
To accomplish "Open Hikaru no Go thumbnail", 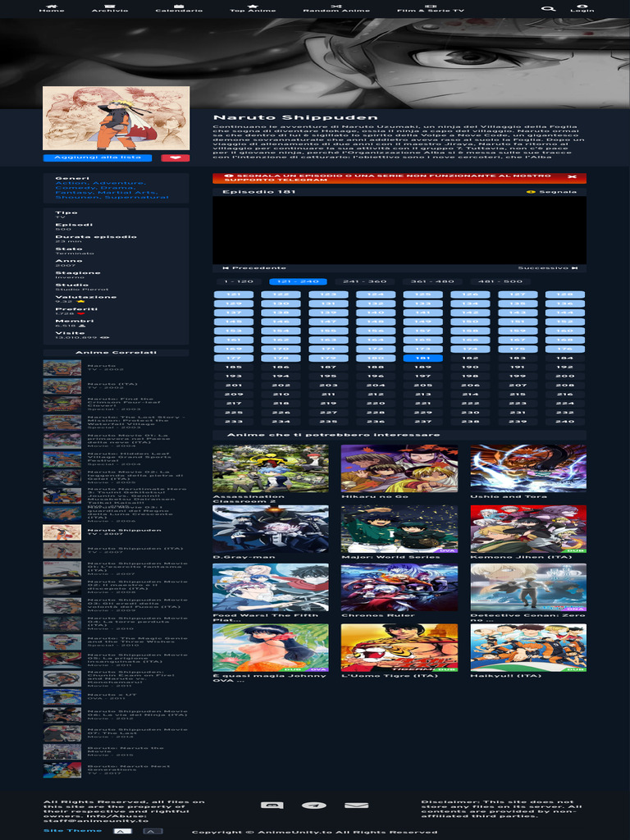I will pyautogui.click(x=399, y=468).
